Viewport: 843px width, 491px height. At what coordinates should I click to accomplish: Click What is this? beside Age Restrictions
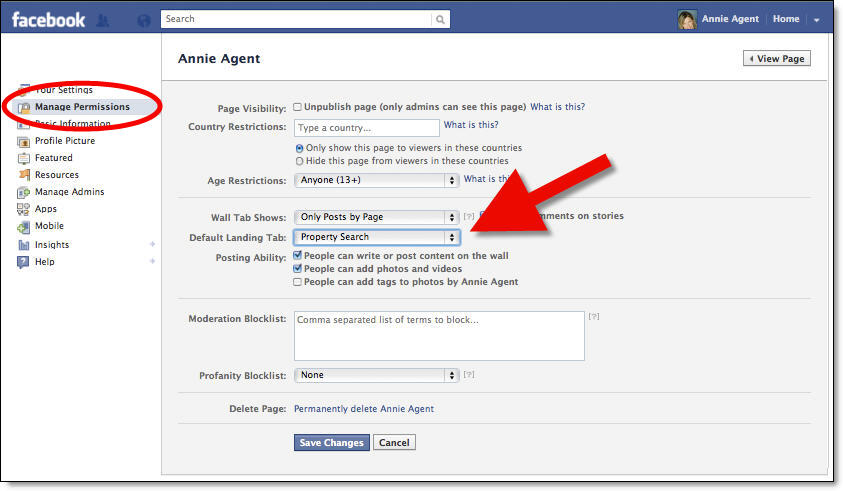tap(488, 179)
